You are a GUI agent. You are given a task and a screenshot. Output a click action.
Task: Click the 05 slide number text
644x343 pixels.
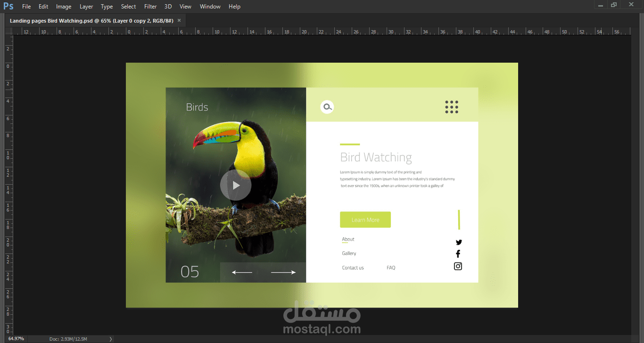tap(190, 272)
